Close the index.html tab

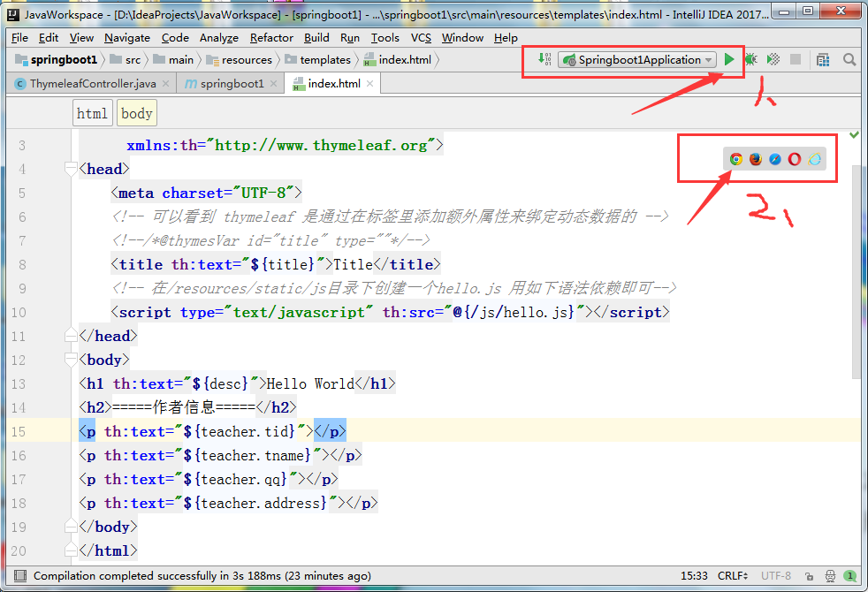point(369,84)
